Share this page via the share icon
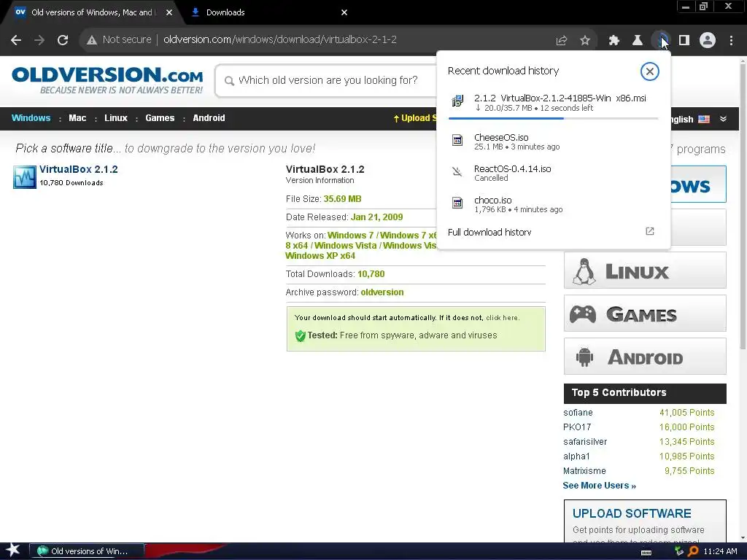The image size is (747, 560). tap(562, 41)
